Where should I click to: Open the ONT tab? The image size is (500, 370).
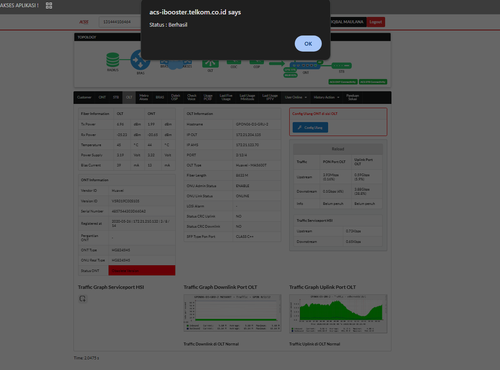[x=102, y=97]
